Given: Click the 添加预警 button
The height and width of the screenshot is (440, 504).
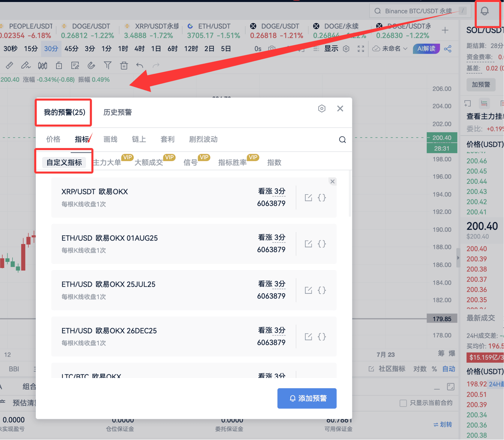Looking at the screenshot, I should click(x=307, y=398).
